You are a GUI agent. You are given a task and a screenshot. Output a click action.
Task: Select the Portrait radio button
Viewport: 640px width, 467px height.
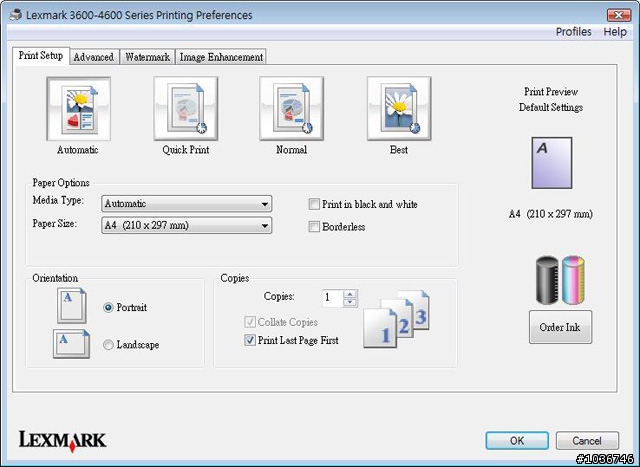(x=108, y=307)
